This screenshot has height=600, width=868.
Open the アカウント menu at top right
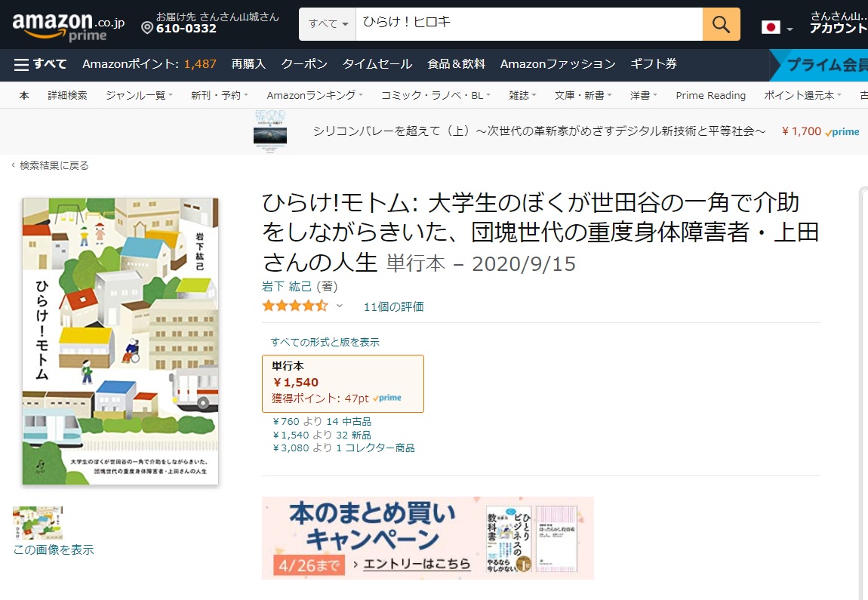(x=838, y=23)
